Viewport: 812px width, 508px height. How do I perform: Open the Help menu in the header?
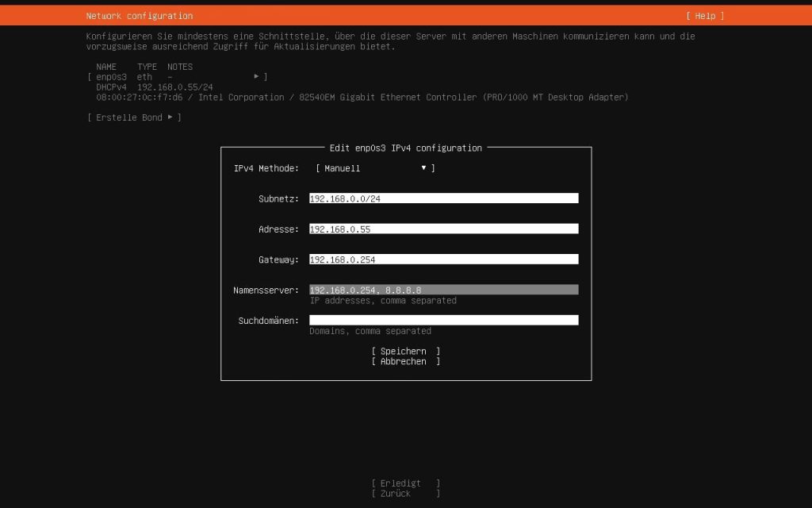pos(705,16)
